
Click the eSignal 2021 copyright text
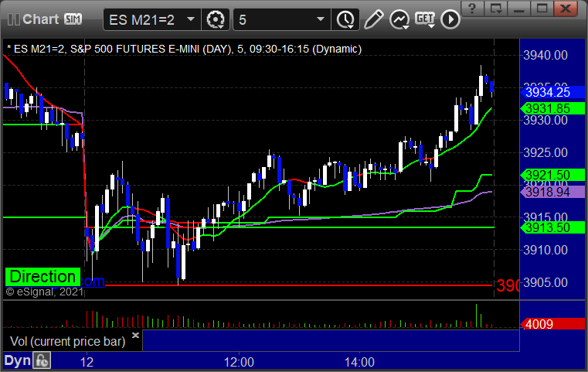(44, 292)
